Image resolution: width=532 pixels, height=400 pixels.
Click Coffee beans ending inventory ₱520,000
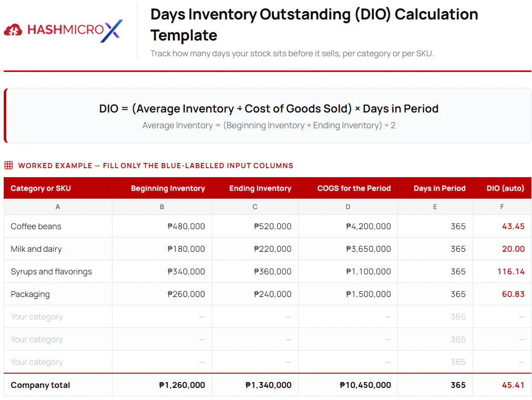pos(273,227)
